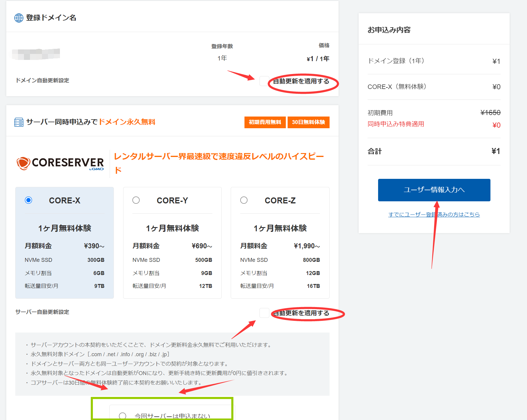Screen dimensions: 527x420
Task: Click the 1年 registration period text
Action: pyautogui.click(x=222, y=58)
